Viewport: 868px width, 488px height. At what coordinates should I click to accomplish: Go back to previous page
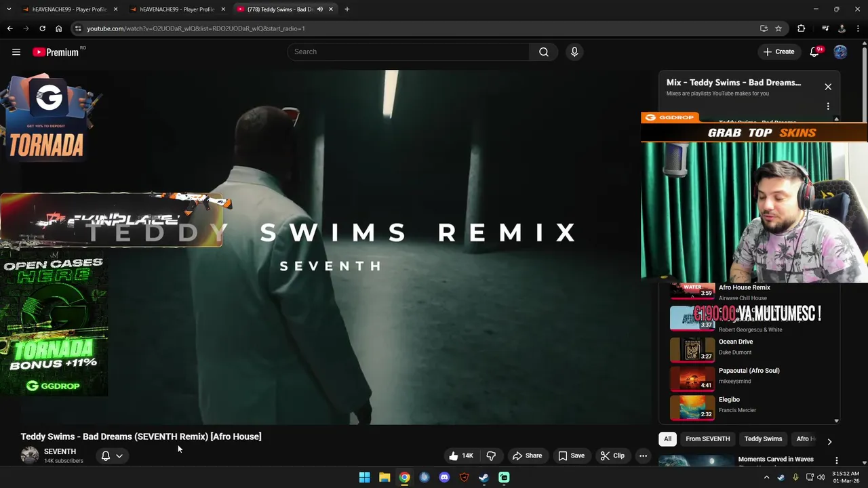tap(10, 28)
